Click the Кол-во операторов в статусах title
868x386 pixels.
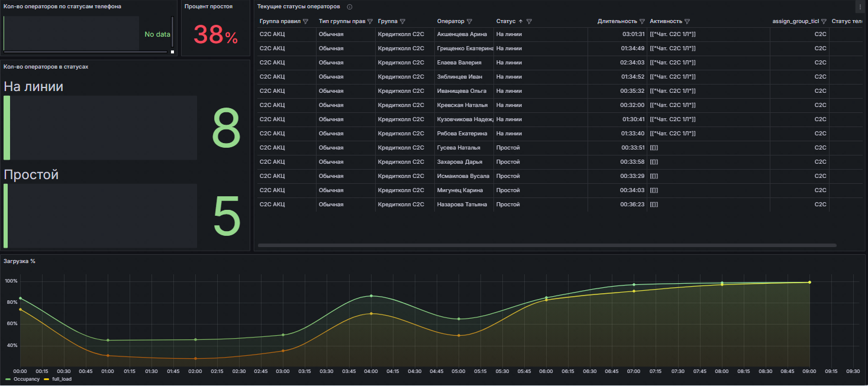tap(46, 67)
